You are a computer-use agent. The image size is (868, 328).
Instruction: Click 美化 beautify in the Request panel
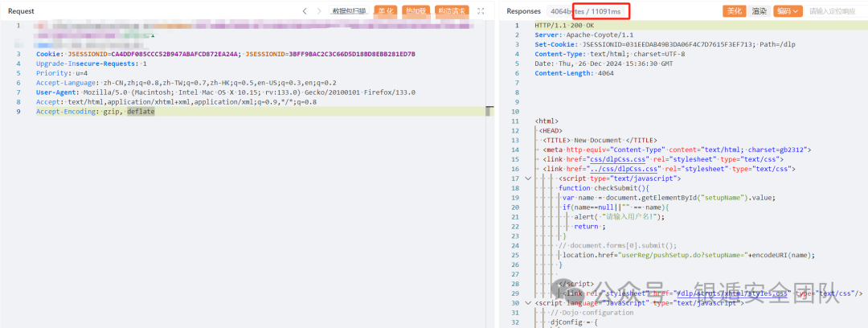tap(385, 11)
